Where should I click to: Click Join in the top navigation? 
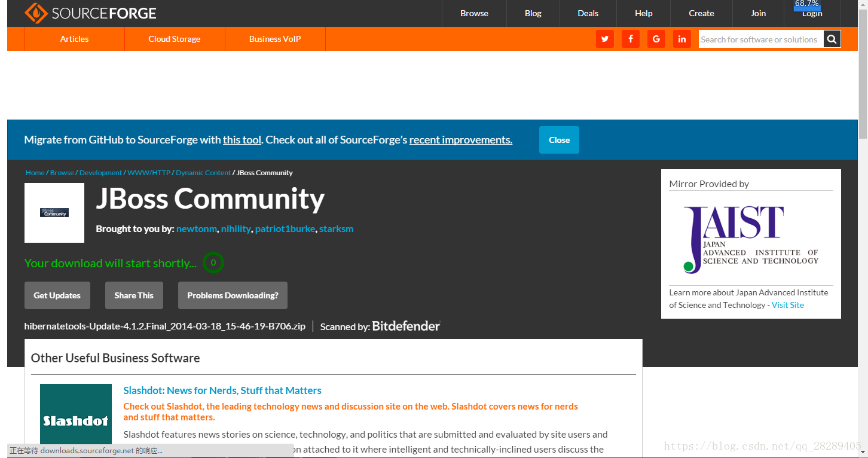(759, 13)
